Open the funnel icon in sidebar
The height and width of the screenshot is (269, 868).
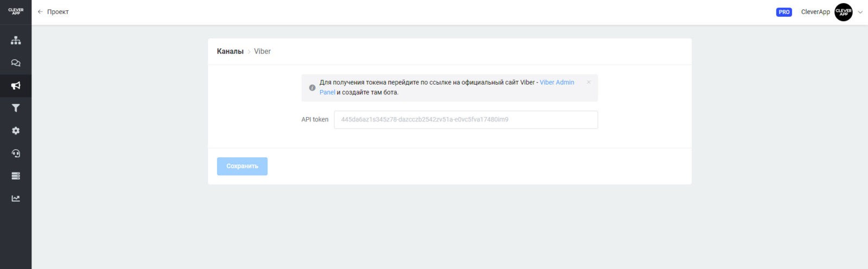(16, 108)
